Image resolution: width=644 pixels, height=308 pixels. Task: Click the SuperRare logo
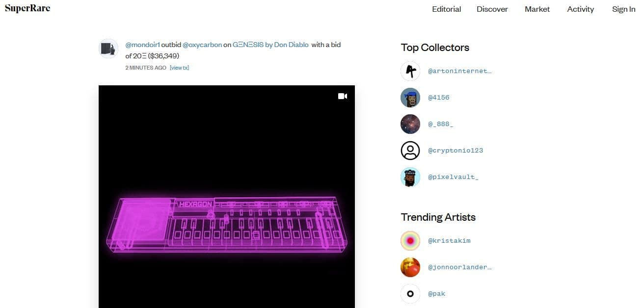27,8
